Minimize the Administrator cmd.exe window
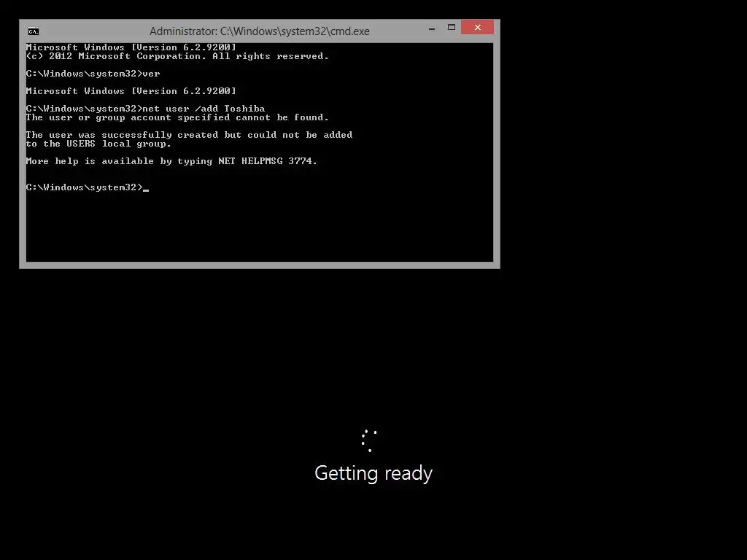Image resolution: width=747 pixels, height=560 pixels. tap(432, 28)
